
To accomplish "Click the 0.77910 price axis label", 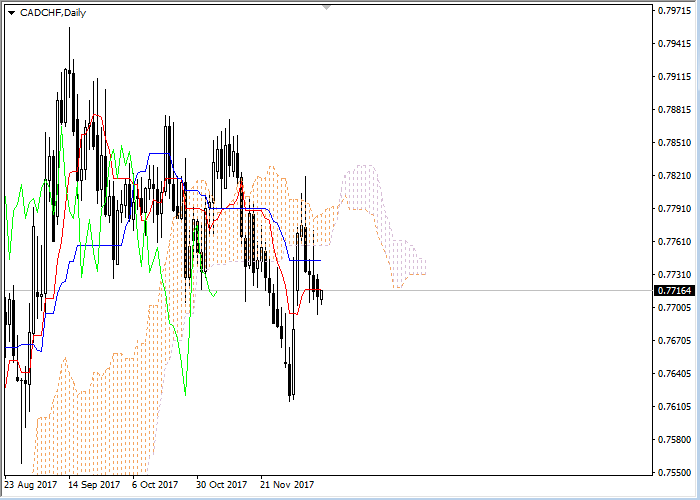I will point(675,208).
